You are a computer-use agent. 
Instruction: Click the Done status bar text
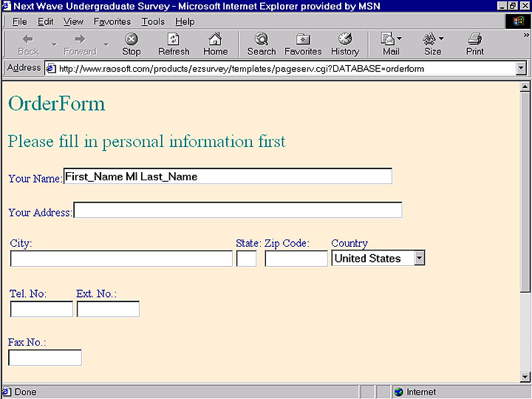pyautogui.click(x=25, y=392)
